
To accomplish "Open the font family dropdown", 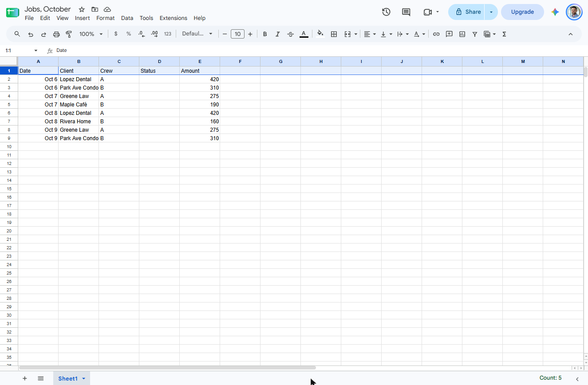I will click(x=197, y=34).
